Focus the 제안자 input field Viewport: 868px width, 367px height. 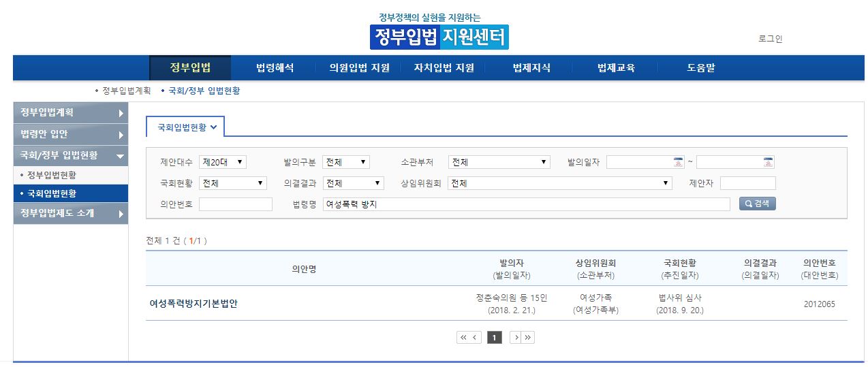point(747,183)
